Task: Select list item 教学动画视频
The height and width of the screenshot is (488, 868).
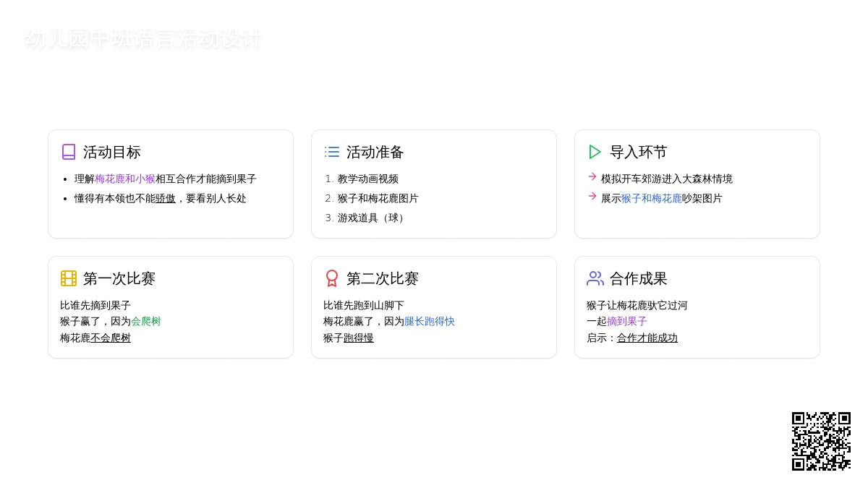Action: (368, 179)
